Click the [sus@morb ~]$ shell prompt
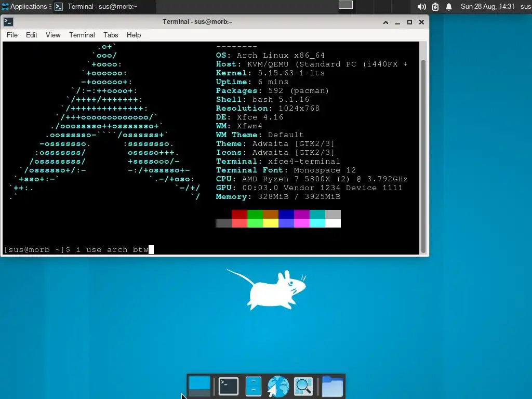The height and width of the screenshot is (399, 532). (x=37, y=250)
